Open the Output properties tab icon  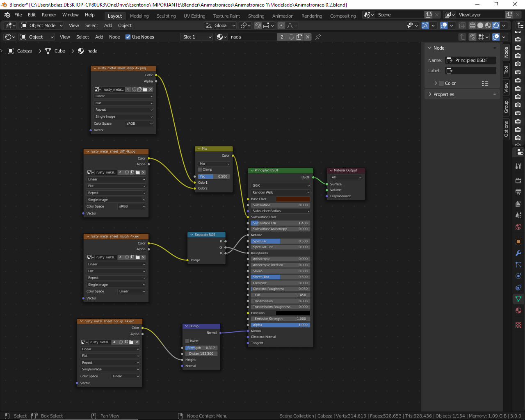click(x=518, y=192)
